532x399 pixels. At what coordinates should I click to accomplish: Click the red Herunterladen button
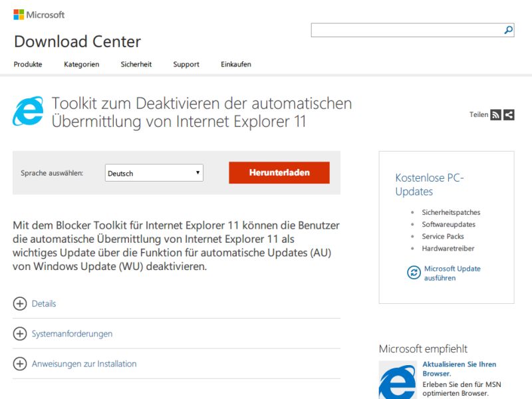point(279,173)
